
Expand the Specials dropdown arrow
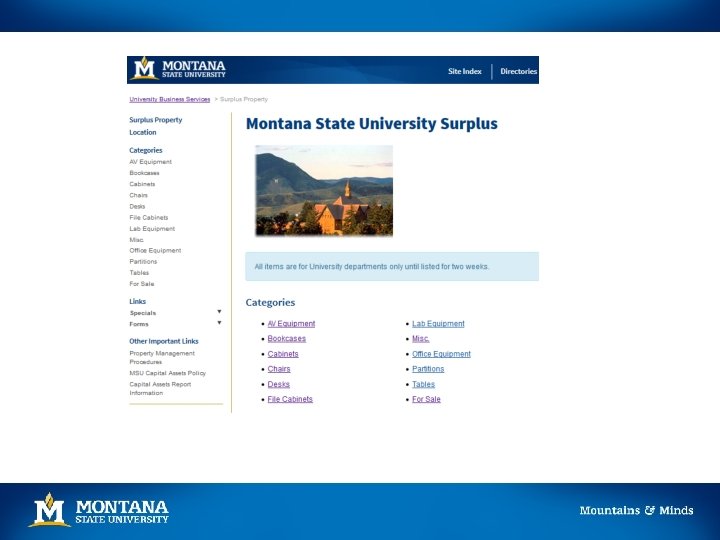tap(219, 312)
